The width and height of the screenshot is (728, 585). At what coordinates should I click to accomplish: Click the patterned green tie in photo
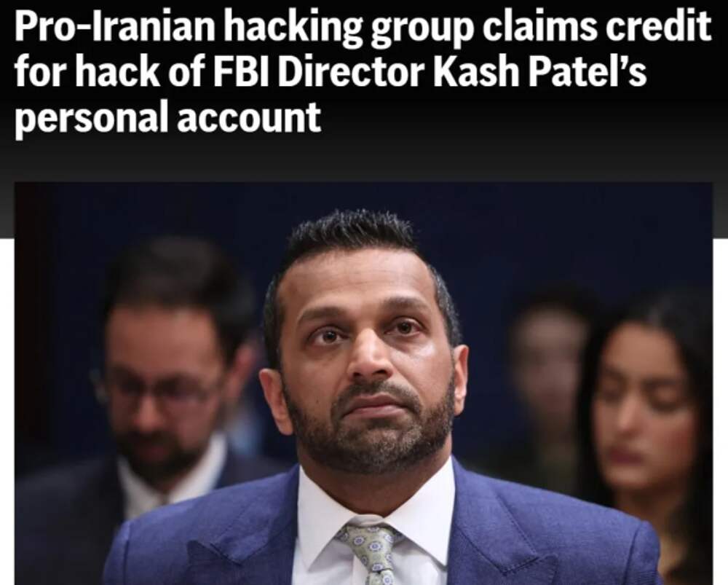[x=370, y=551]
